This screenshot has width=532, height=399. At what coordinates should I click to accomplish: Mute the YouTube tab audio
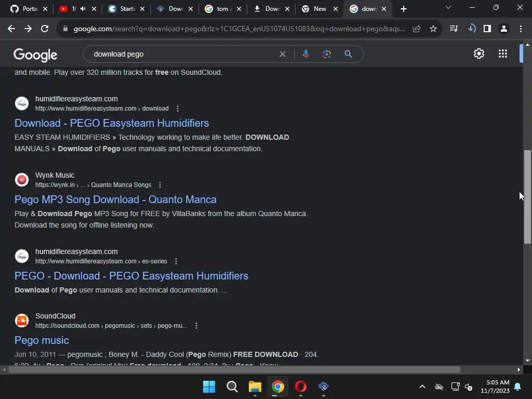click(x=83, y=9)
